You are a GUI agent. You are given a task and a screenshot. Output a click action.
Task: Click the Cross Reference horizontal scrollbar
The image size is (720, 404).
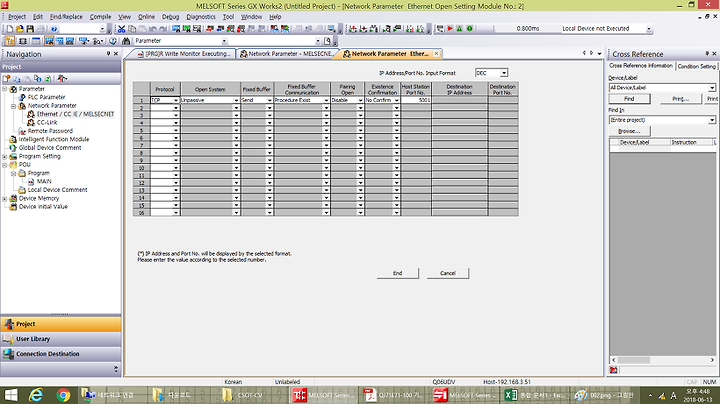pyautogui.click(x=663, y=360)
